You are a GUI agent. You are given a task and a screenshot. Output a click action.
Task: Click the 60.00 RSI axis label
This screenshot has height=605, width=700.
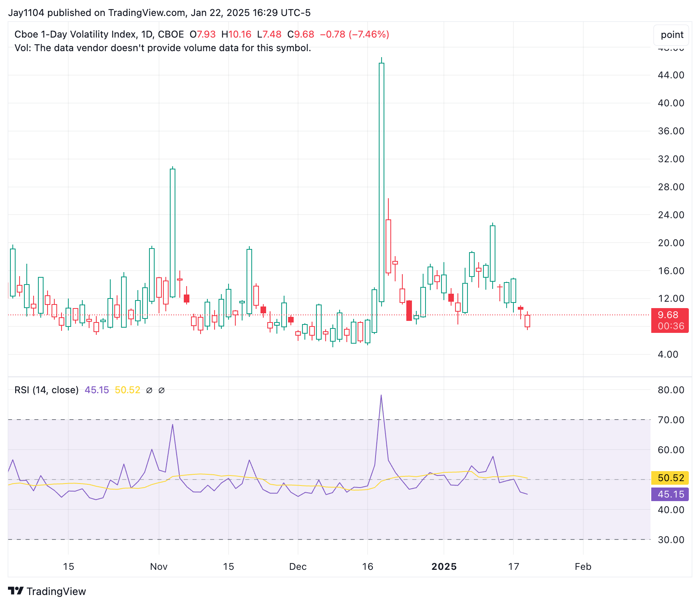[671, 450]
